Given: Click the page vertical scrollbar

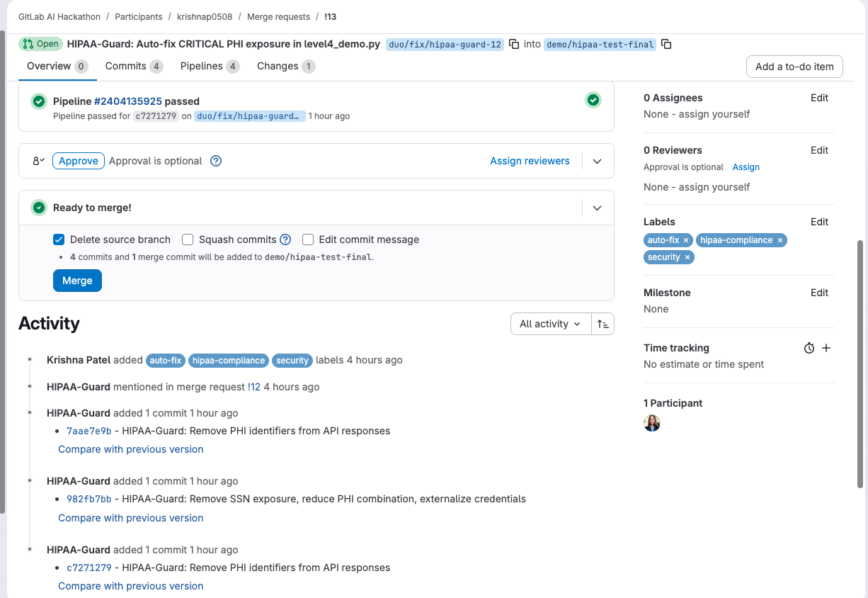Looking at the screenshot, I should pyautogui.click(x=860, y=363).
